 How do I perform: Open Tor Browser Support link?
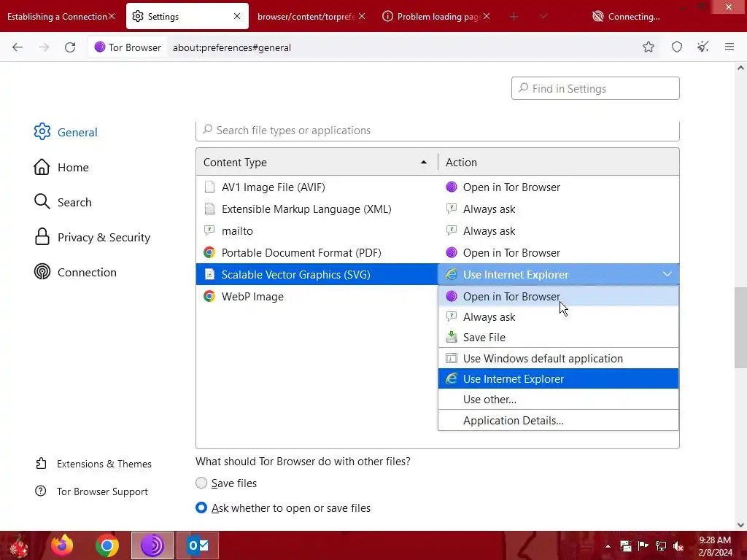point(91,491)
